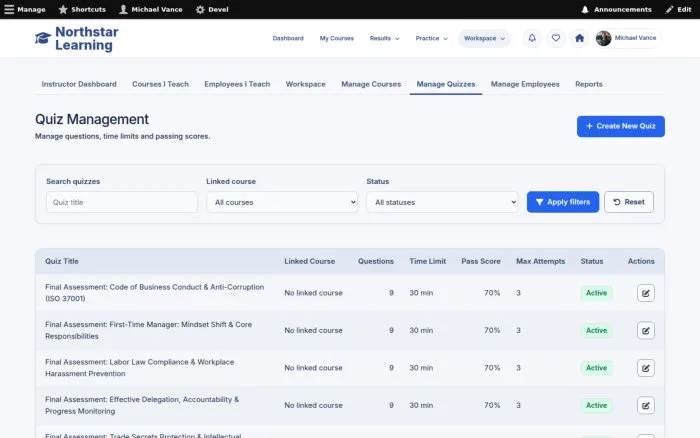Image resolution: width=700 pixels, height=438 pixels.
Task: Expand the Practice dropdown menu
Action: pyautogui.click(x=431, y=38)
